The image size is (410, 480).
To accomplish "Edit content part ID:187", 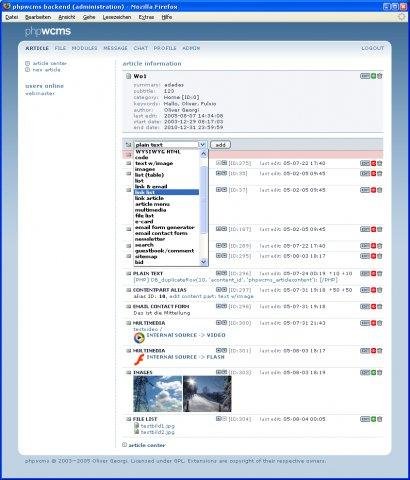I will coord(365,229).
